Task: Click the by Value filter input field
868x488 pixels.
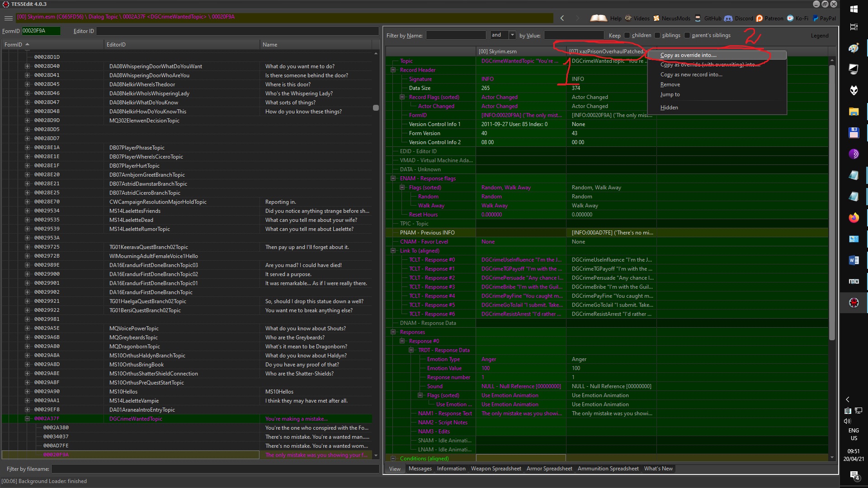Action: 574,35
